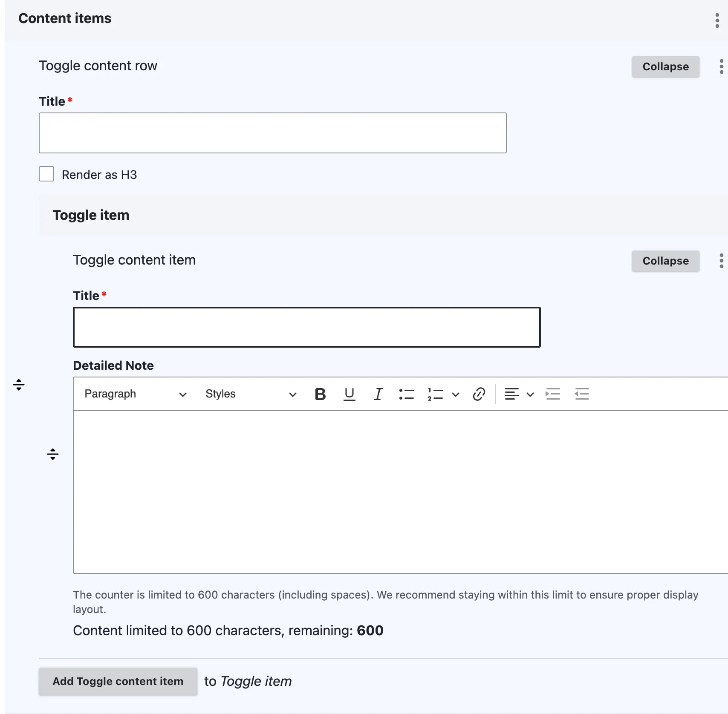Click Add Toggle content item button
728x714 pixels.
click(x=118, y=681)
